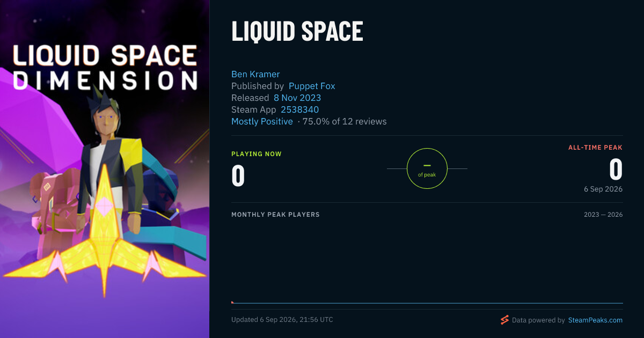This screenshot has width=644, height=338.
Task: Click the 75.0% of 12 reviews text
Action: 345,121
